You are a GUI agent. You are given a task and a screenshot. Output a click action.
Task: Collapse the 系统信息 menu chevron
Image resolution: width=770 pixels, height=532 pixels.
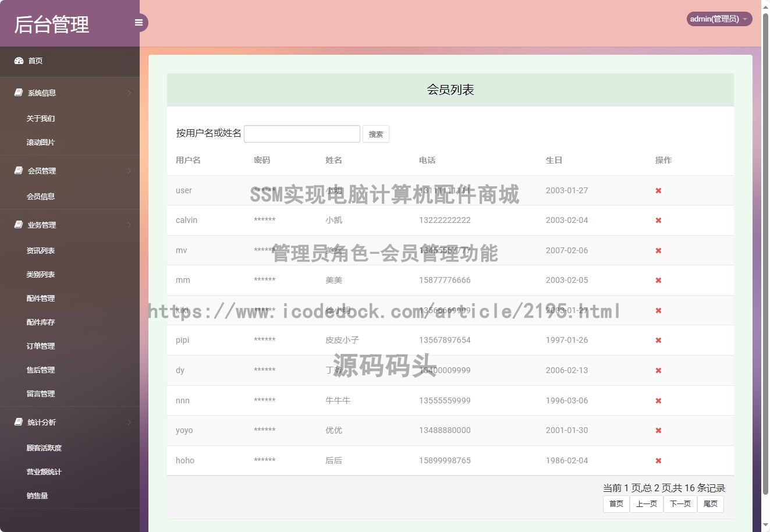click(129, 93)
